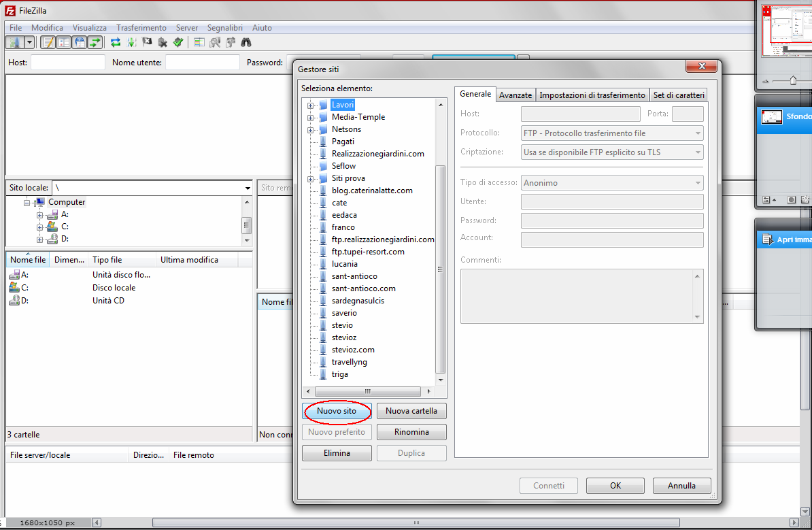Click the process transfer queue icon
Screen dimensions: 812x530
point(131,42)
